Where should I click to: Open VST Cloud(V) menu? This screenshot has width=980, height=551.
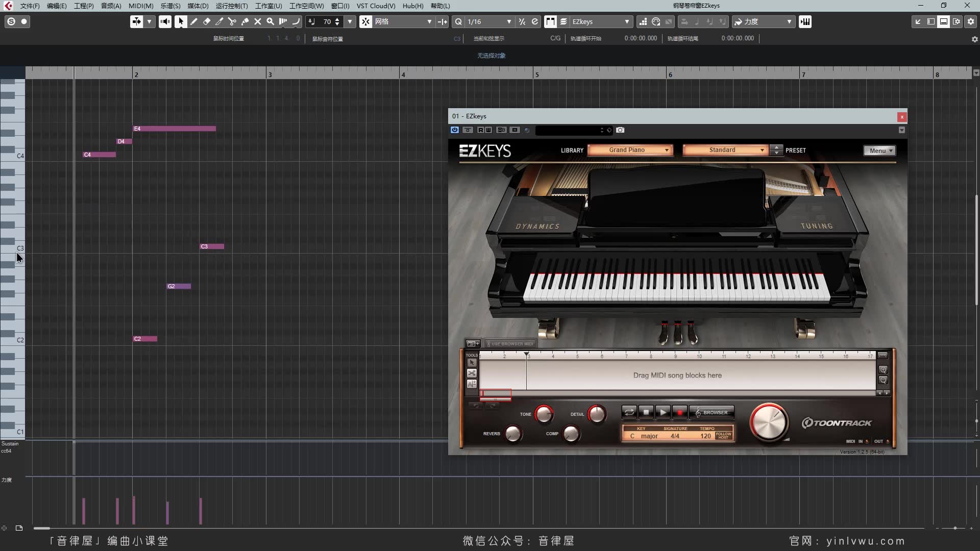pos(376,6)
